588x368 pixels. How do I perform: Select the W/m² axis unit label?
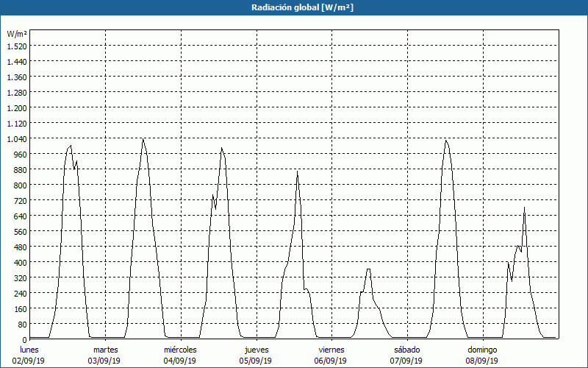point(17,34)
